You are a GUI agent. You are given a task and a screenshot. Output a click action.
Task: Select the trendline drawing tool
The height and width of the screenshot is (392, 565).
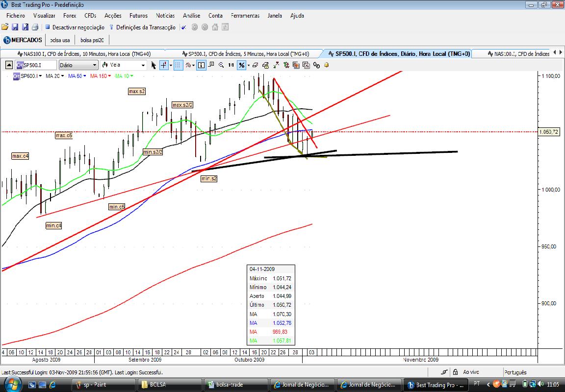point(276,65)
